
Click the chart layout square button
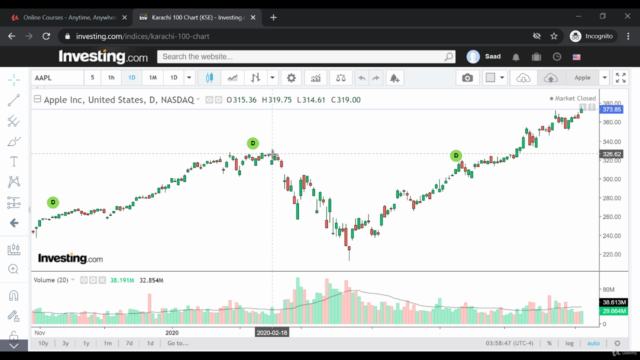490,78
